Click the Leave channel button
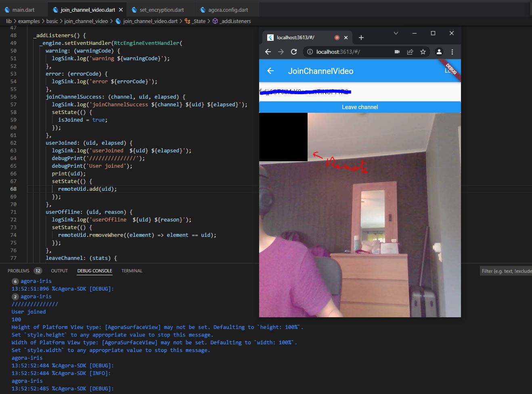532x394 pixels. click(x=359, y=107)
